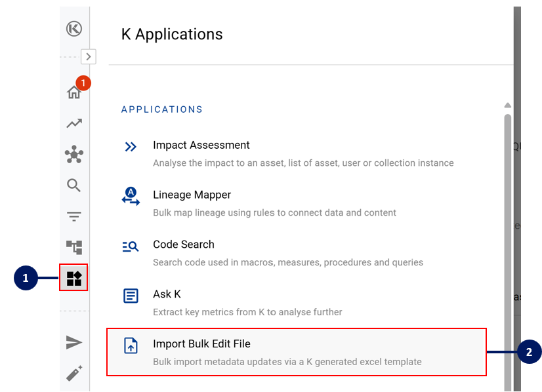This screenshot has height=392, width=542.
Task: Open the trending insights arrow icon
Action: point(74,123)
